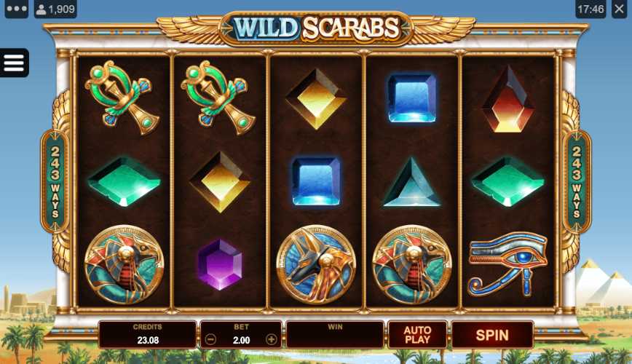Select the teal triangle gem

tap(411, 182)
